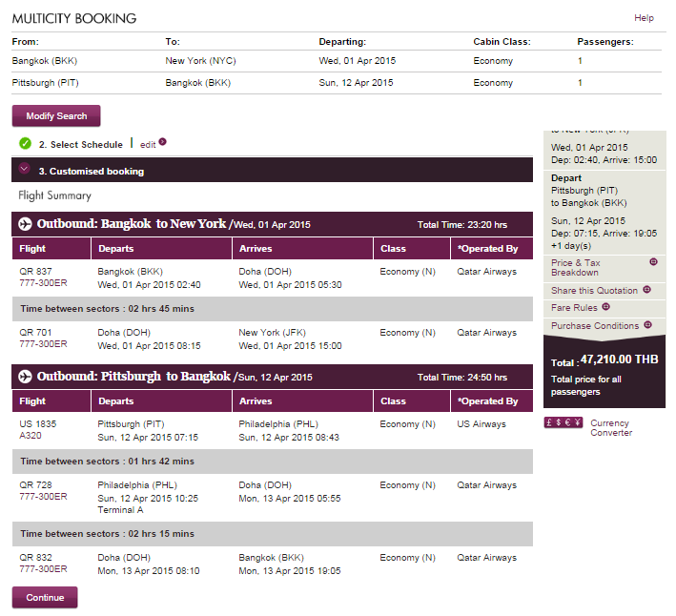Viewport: 676px width, 616px height.
Task: Click the Fare Rules plus icon
Action: pyautogui.click(x=606, y=307)
